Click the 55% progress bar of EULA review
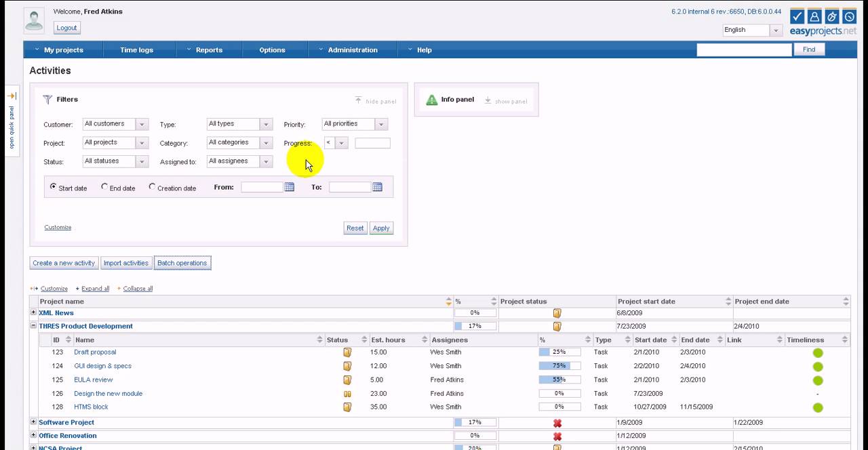This screenshot has width=868, height=450. coord(560,380)
